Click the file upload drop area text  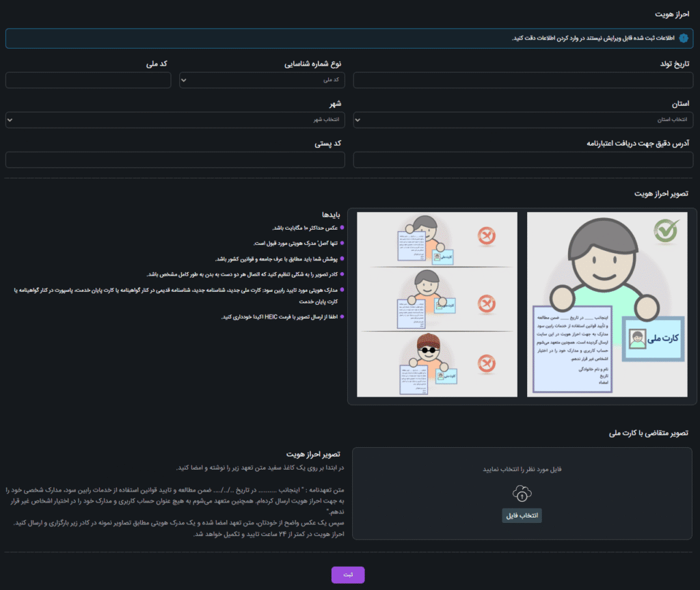(522, 470)
